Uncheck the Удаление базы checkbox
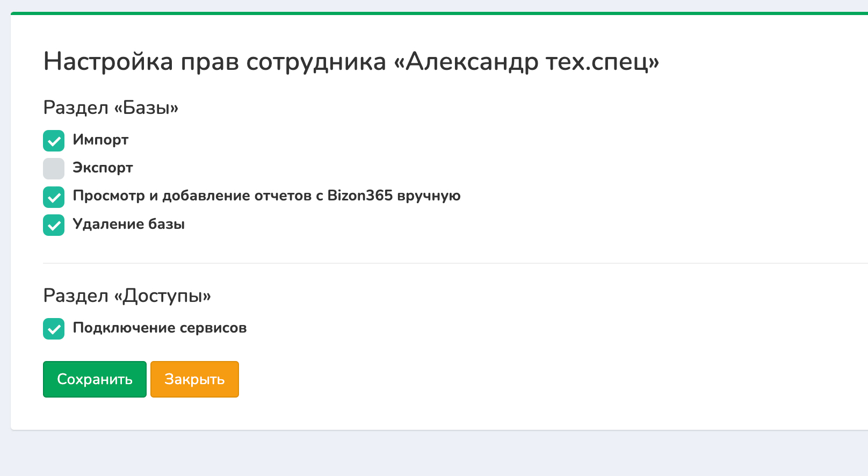 coord(54,225)
